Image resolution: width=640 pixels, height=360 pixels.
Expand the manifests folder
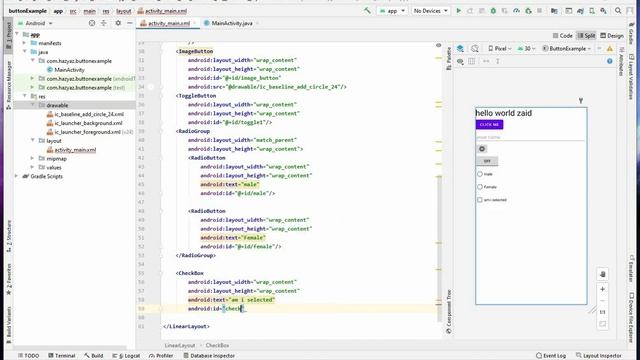point(24,43)
